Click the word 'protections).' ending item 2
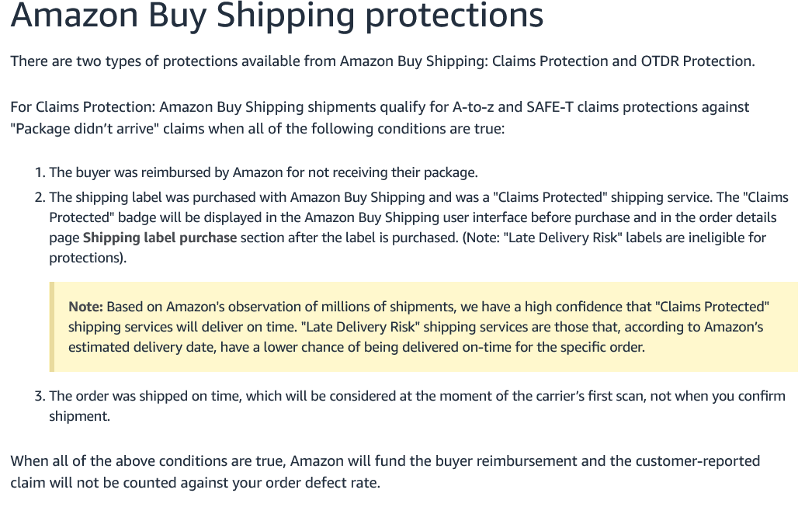812x507 pixels. click(x=88, y=258)
